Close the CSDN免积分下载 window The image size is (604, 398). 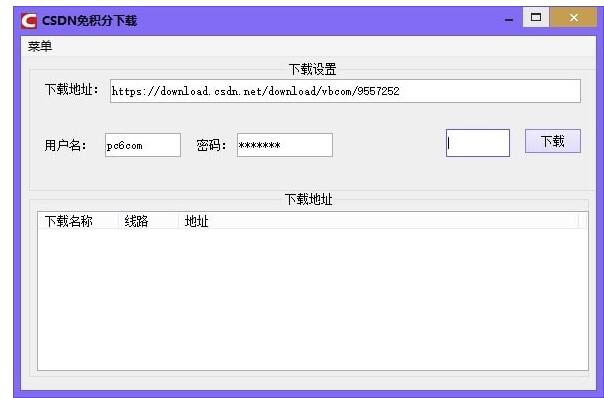coord(574,17)
